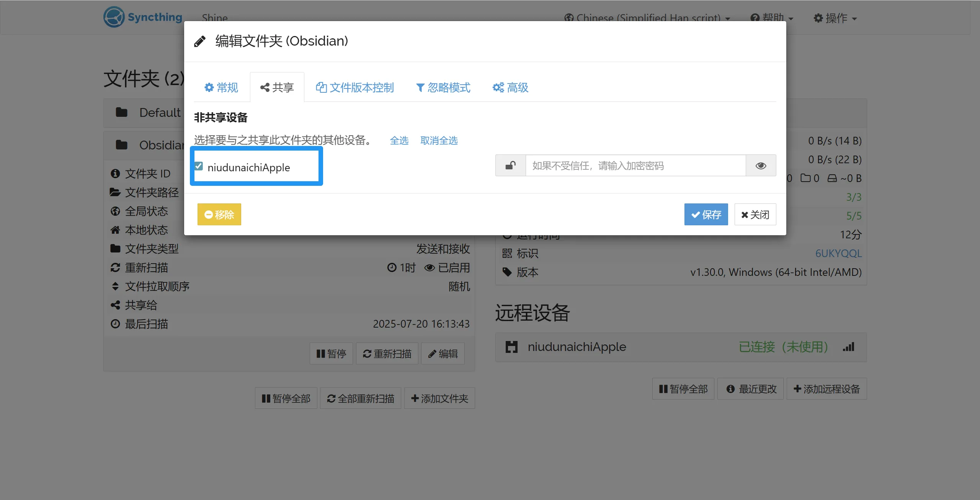Click the 版本 tag icon
Viewport: 980px width, 500px height.
click(507, 272)
